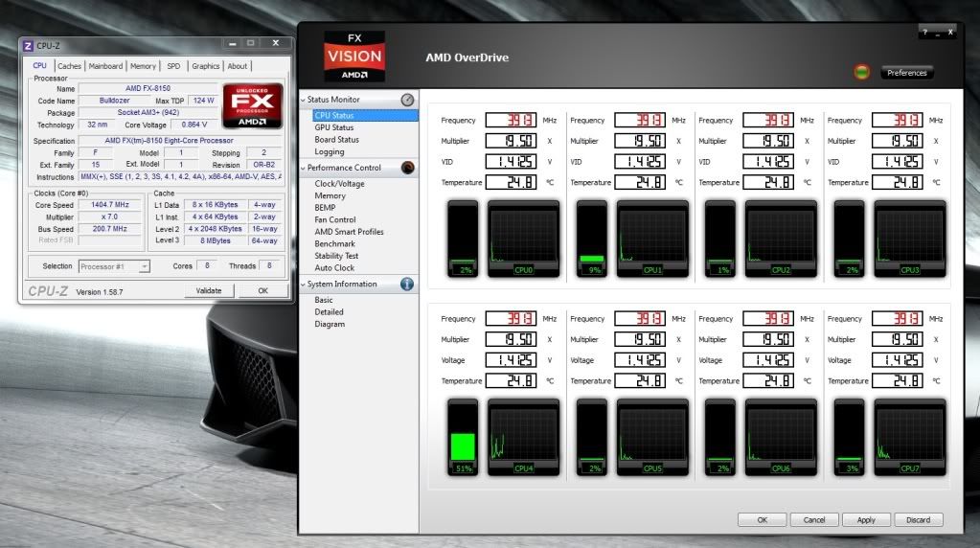
Task: Click the CPU7 usage graph
Action: pos(910,438)
